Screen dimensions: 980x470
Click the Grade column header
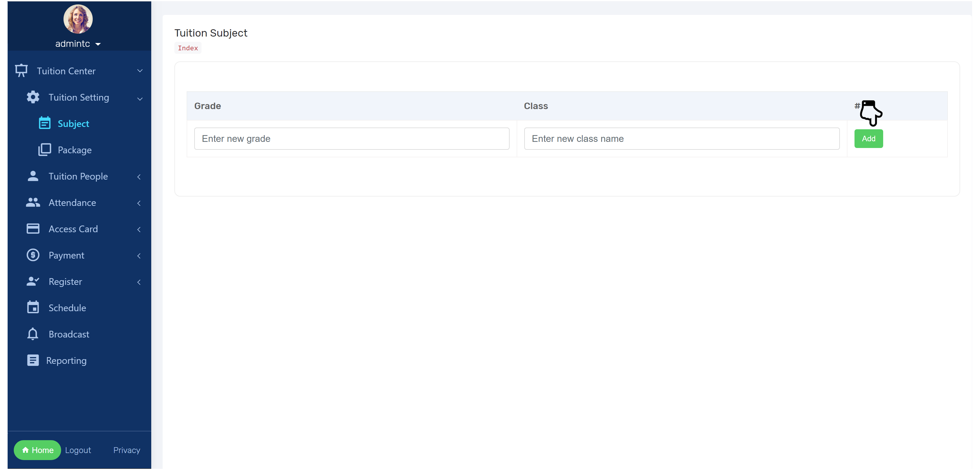(x=208, y=106)
